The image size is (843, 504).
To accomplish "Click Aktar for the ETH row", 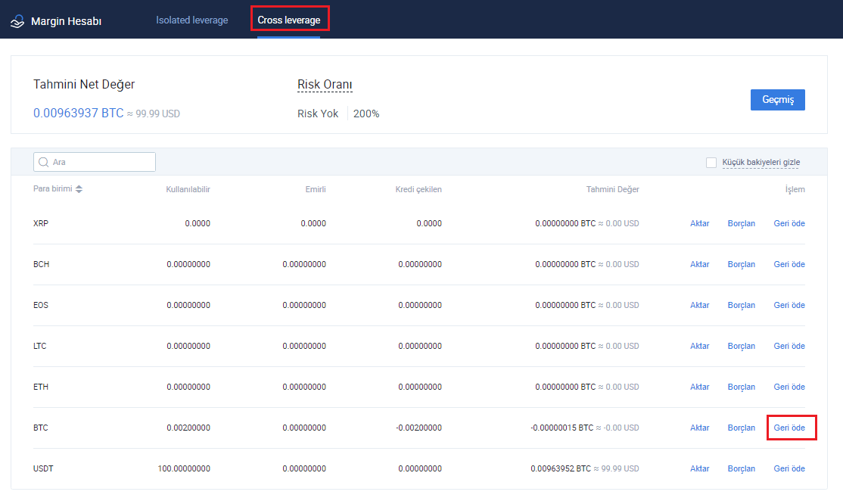I will [699, 387].
